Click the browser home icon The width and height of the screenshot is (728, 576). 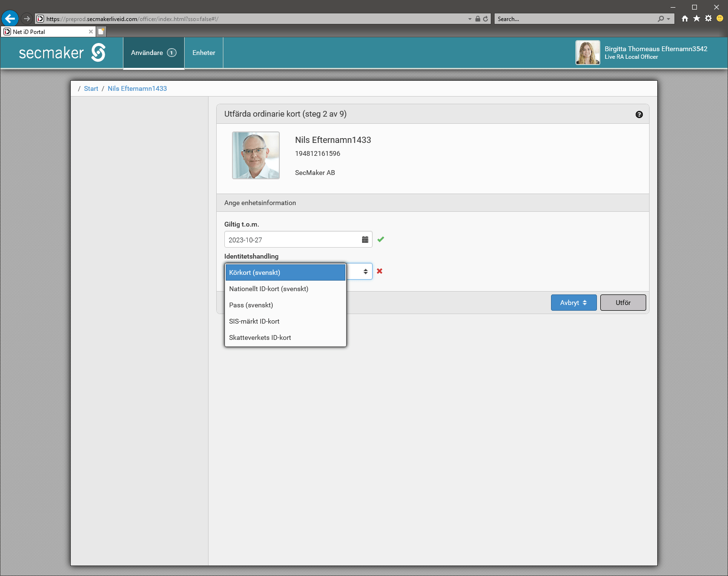point(685,19)
